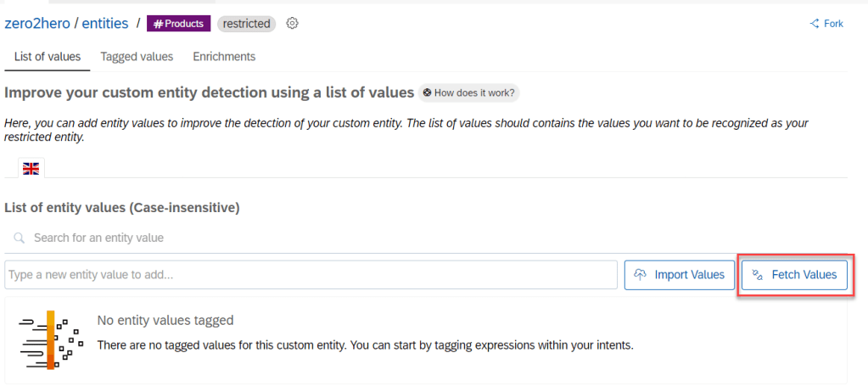Click the empty state illustration
The height and width of the screenshot is (392, 868).
pos(51,340)
